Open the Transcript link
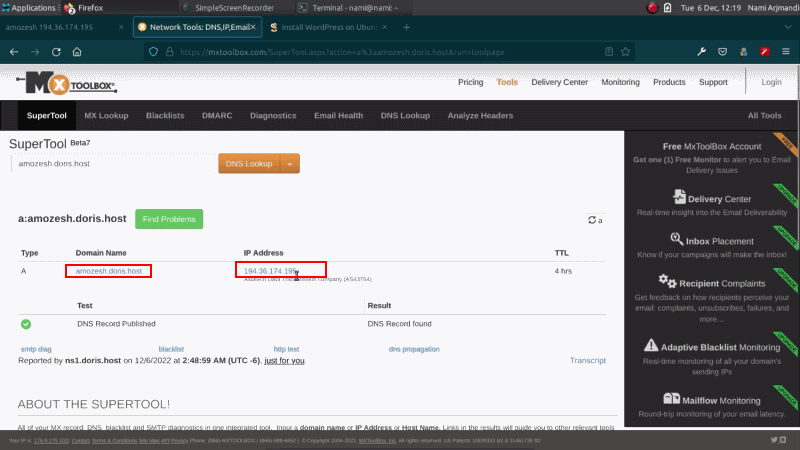800x450 pixels. click(x=588, y=360)
